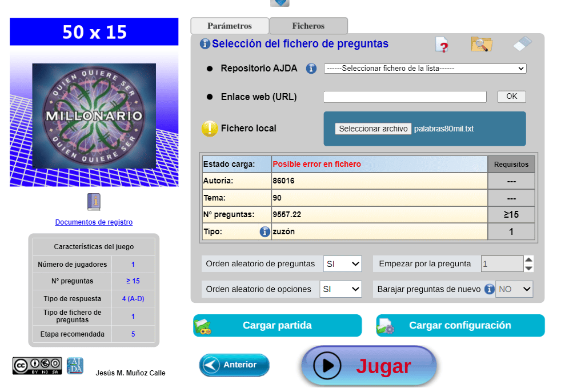Open the Documentos de registro link
Image resolution: width=561 pixels, height=392 pixels.
94,222
